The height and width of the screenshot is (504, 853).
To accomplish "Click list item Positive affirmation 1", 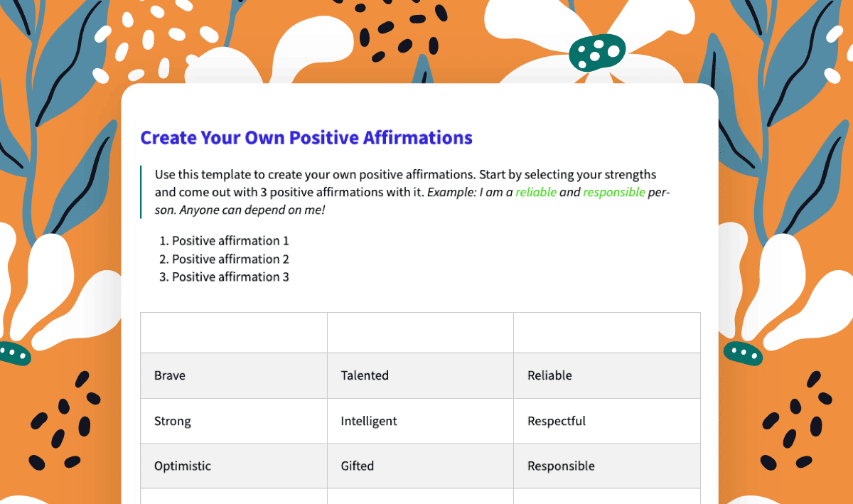I will click(x=230, y=241).
